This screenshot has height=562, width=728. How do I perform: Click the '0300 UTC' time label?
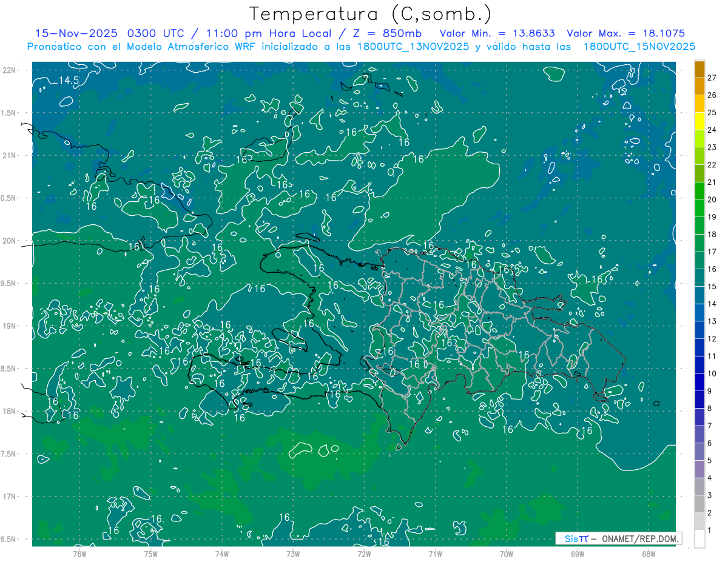157,34
